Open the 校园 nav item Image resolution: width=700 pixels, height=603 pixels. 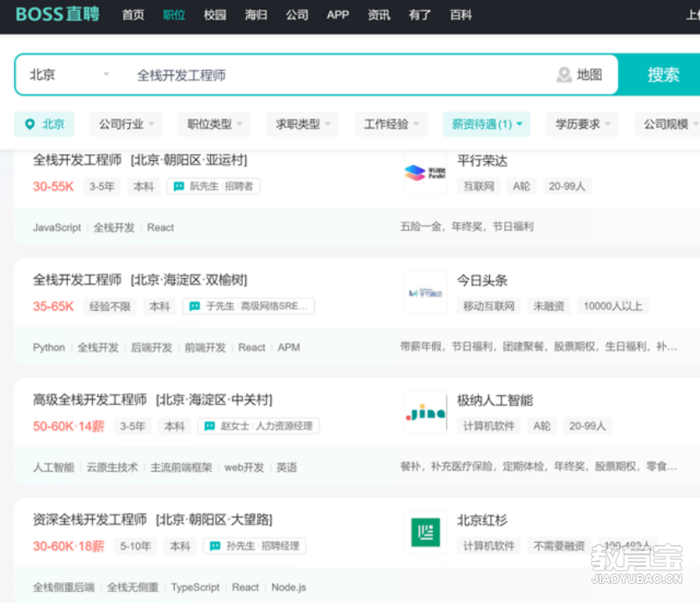214,15
